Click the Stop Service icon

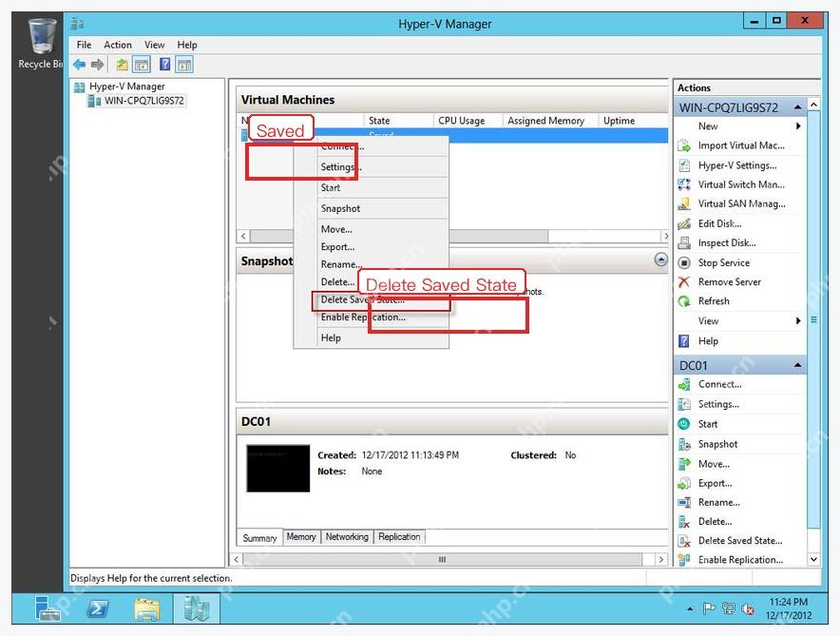pos(684,262)
